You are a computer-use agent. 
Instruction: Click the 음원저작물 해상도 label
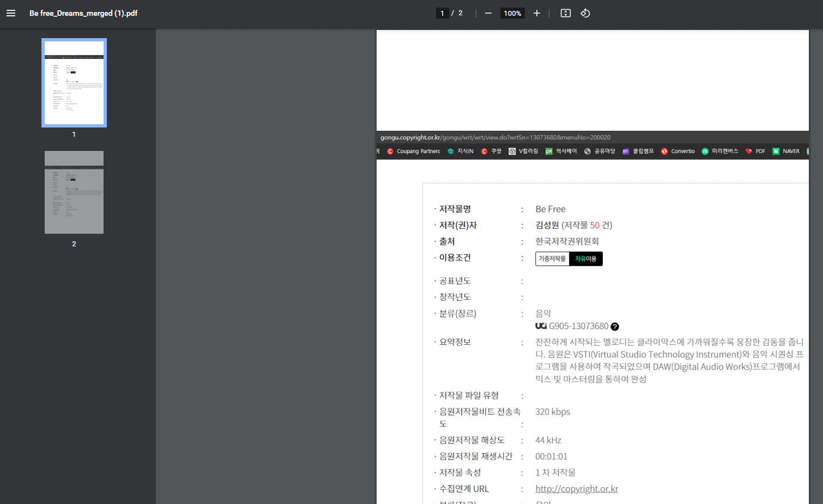(472, 440)
